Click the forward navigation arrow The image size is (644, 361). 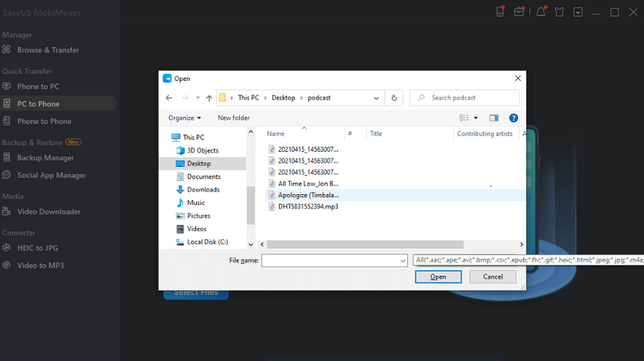tap(185, 98)
